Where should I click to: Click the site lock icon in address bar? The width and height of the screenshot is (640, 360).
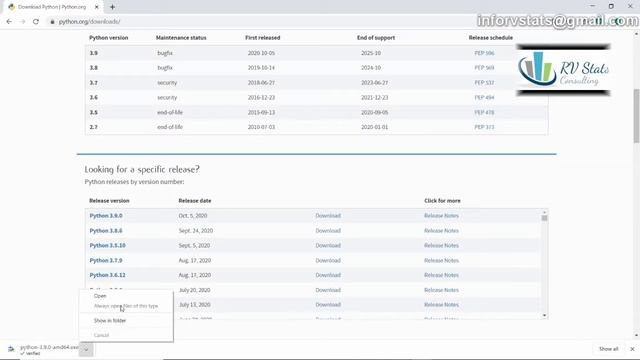[52, 22]
